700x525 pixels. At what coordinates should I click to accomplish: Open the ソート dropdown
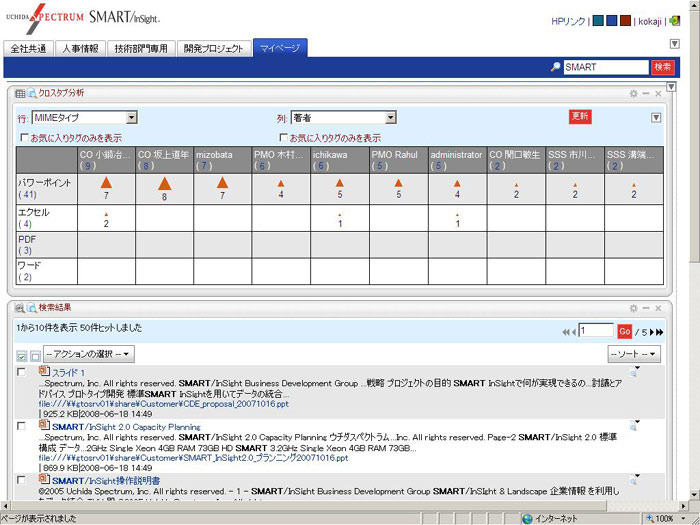tap(634, 354)
